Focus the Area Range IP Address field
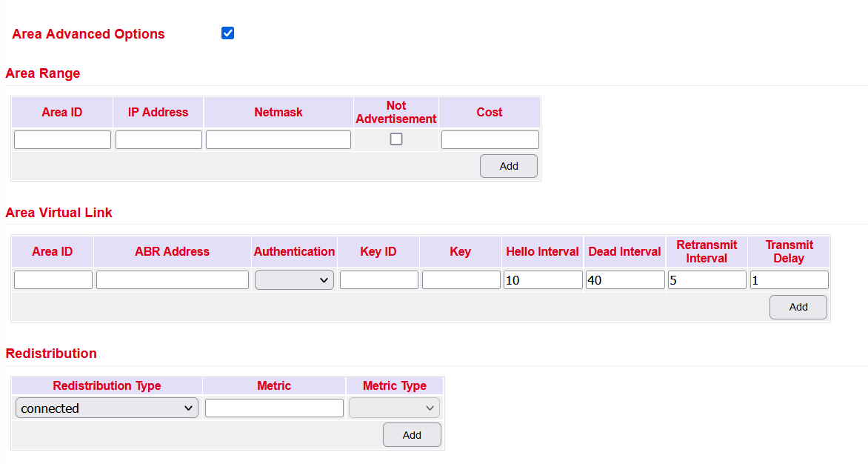The image size is (868, 464). [159, 139]
